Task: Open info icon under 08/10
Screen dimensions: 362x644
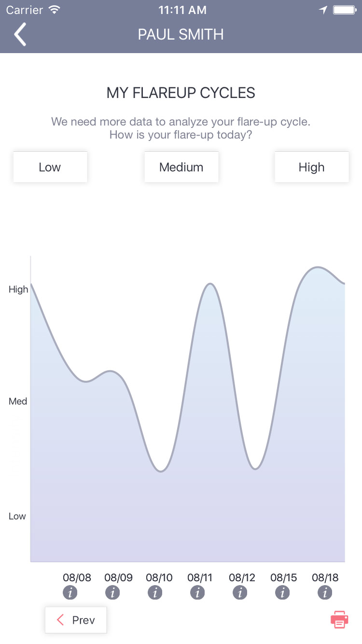Action: tap(155, 592)
